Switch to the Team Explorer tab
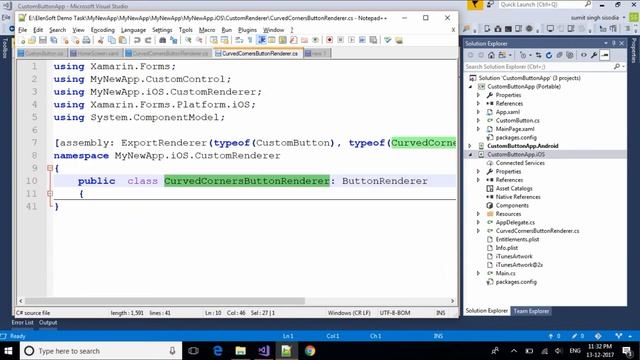 531,311
